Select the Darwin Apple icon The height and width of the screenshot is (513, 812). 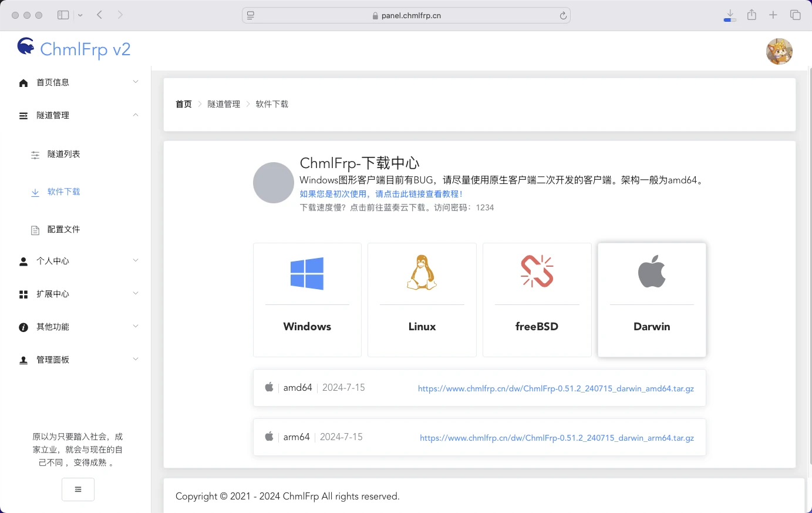tap(651, 271)
